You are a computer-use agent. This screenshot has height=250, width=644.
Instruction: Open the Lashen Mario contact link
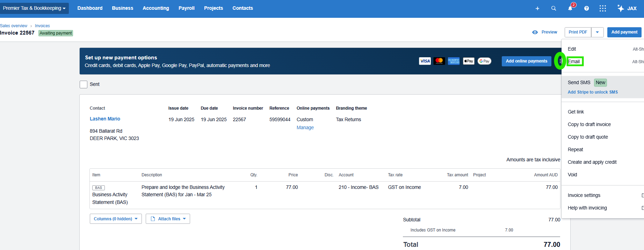point(105,119)
